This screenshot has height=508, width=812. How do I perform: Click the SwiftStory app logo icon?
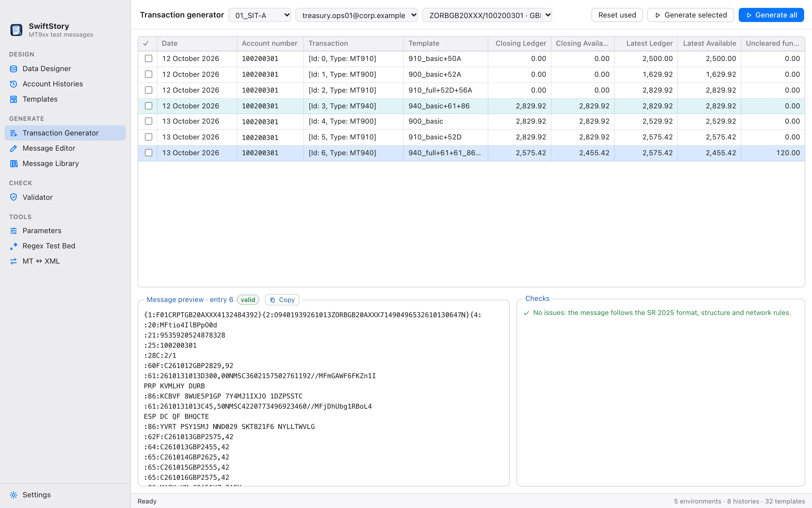coord(16,30)
